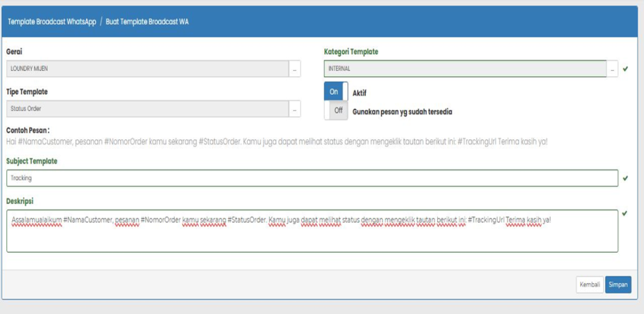Open the Kategori Template ellipsis button
The image size is (644, 314).
613,69
